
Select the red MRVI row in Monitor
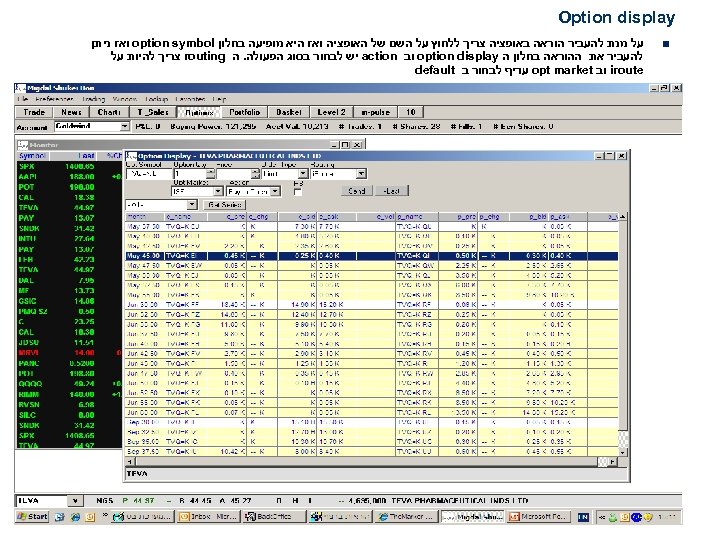tap(69, 353)
